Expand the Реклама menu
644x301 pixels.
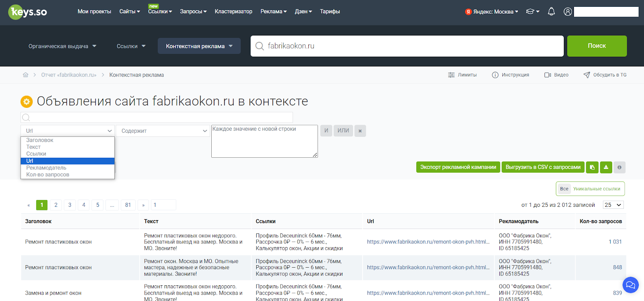pyautogui.click(x=273, y=12)
